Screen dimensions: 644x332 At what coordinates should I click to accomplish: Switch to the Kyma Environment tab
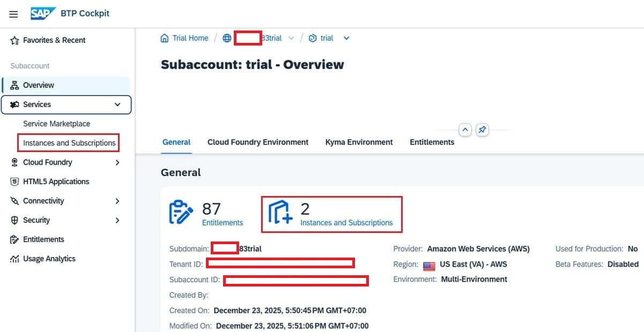359,142
